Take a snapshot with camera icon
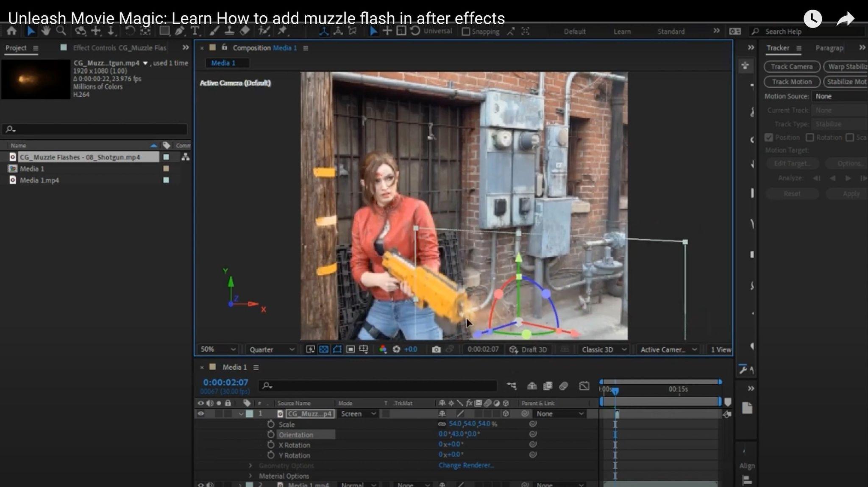Image resolution: width=868 pixels, height=487 pixels. tap(436, 349)
